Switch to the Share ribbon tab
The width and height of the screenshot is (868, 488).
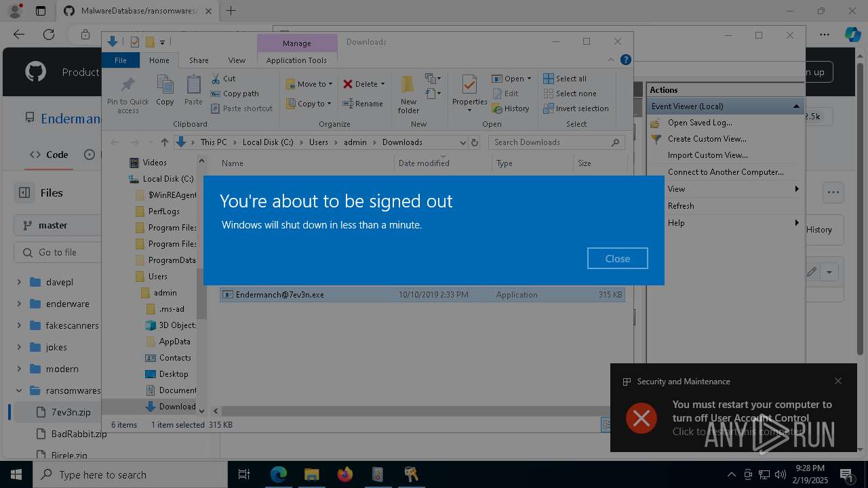(199, 60)
